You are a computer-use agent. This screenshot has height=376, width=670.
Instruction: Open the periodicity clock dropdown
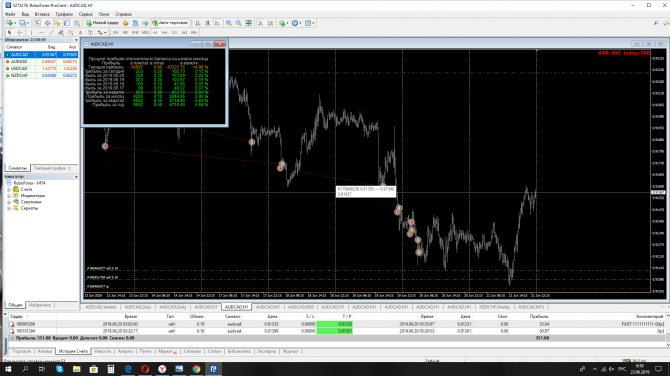click(x=297, y=23)
